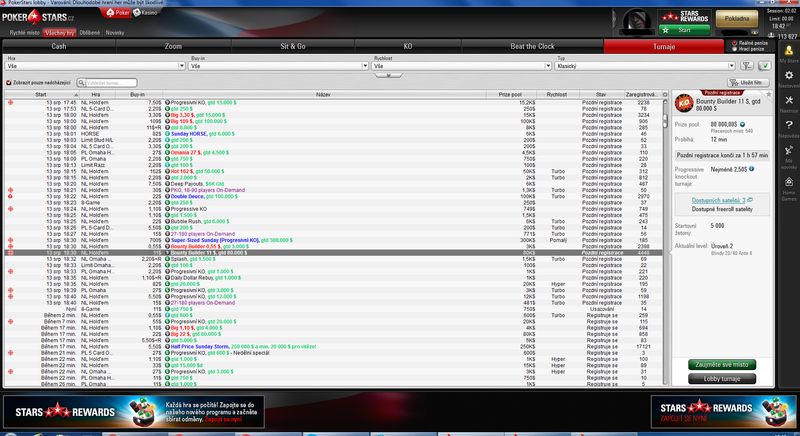Select Bounty Builder 11 $ tournament row
Image resolution: width=800 pixels, height=436 pixels.
(333, 253)
